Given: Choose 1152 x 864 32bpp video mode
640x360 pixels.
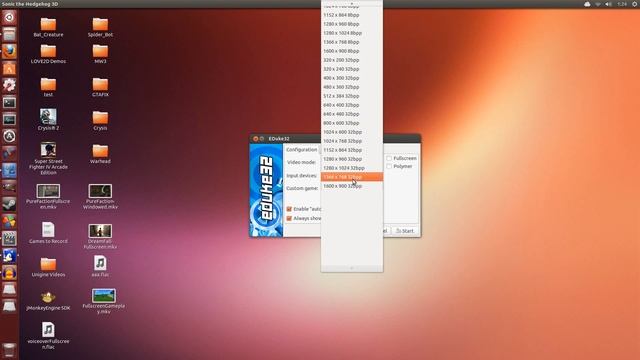Looking at the screenshot, I should (352, 150).
